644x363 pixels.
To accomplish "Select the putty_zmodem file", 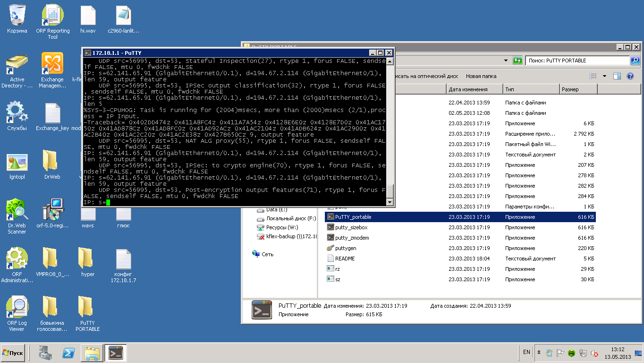I will pos(352,238).
